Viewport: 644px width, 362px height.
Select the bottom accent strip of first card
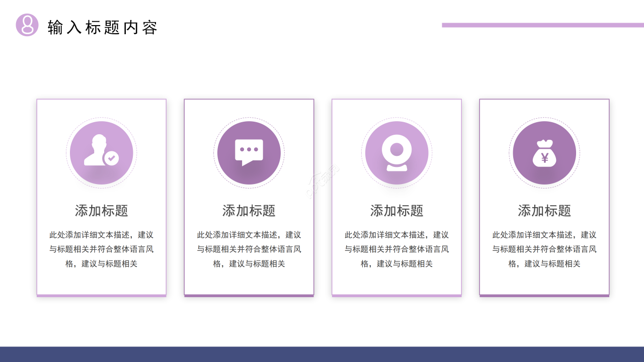coord(102,296)
